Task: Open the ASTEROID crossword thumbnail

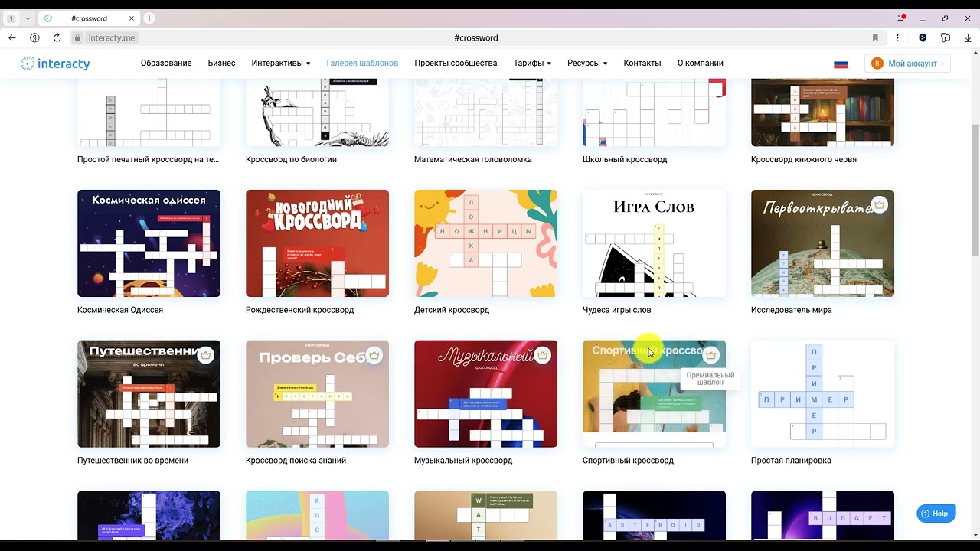Action: click(x=654, y=515)
